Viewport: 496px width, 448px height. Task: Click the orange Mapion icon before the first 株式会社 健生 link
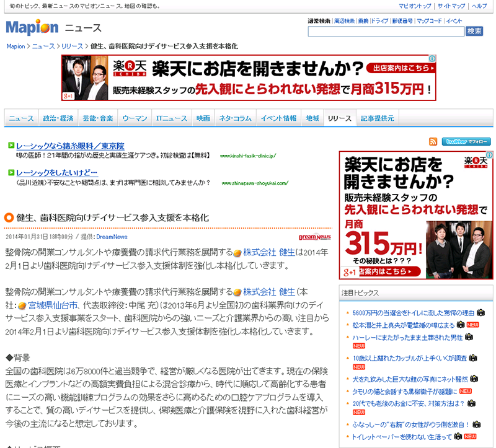[237, 253]
